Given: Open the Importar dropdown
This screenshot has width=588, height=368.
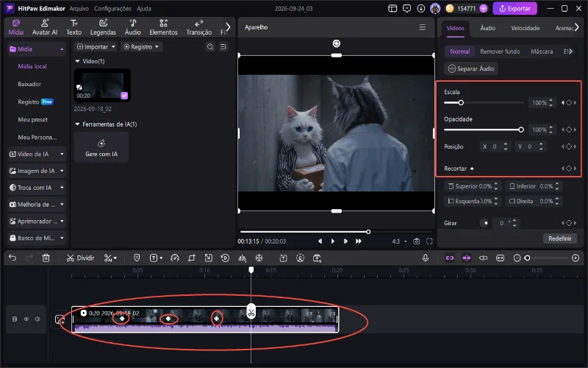Looking at the screenshot, I should pyautogui.click(x=96, y=46).
